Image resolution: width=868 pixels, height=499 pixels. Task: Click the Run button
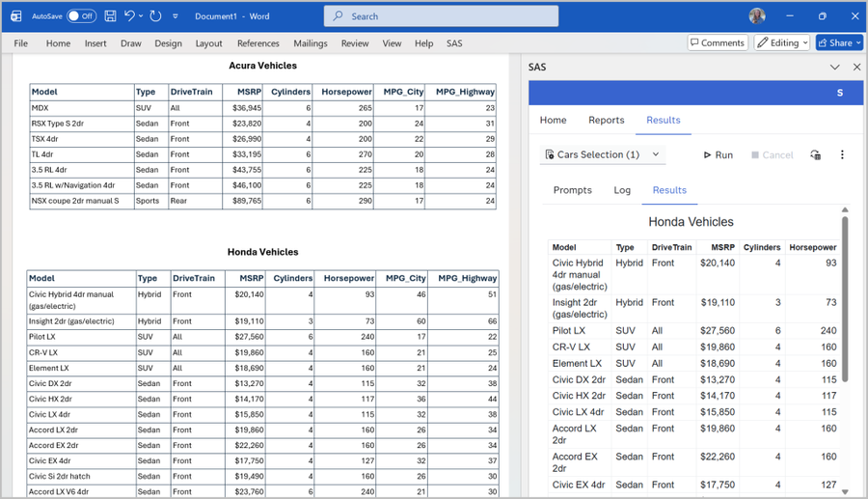718,155
